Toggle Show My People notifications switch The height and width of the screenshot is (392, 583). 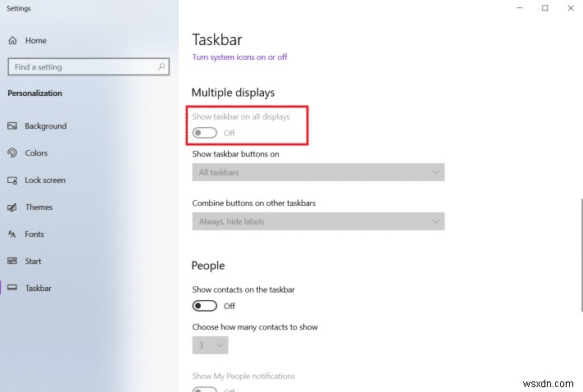(x=205, y=389)
